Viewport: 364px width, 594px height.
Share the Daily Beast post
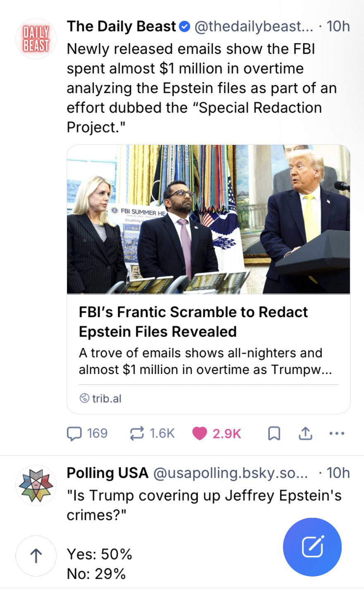pos(305,433)
